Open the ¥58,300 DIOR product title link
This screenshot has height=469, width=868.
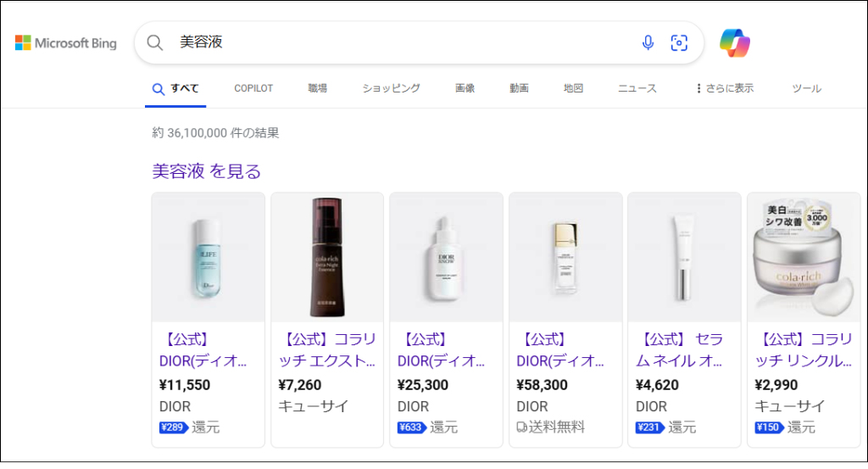pyautogui.click(x=560, y=350)
